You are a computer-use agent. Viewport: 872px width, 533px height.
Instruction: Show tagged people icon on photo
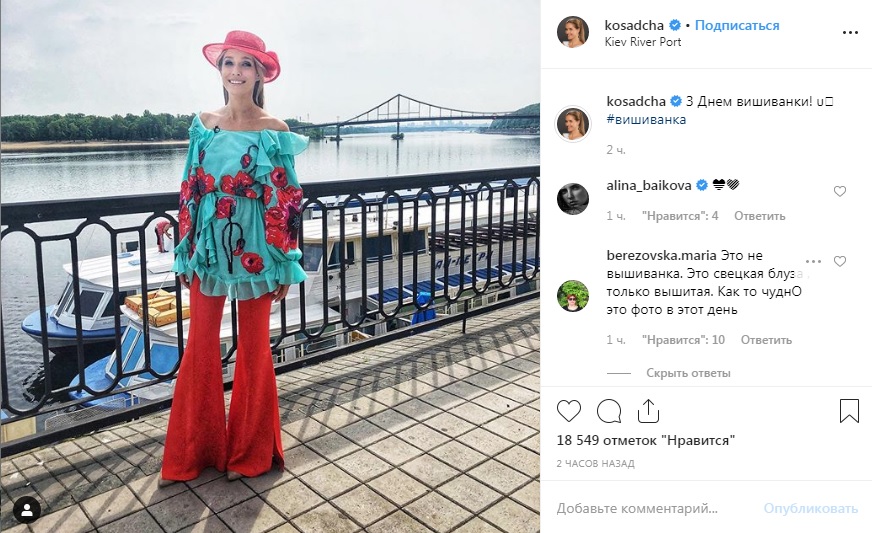[26, 509]
